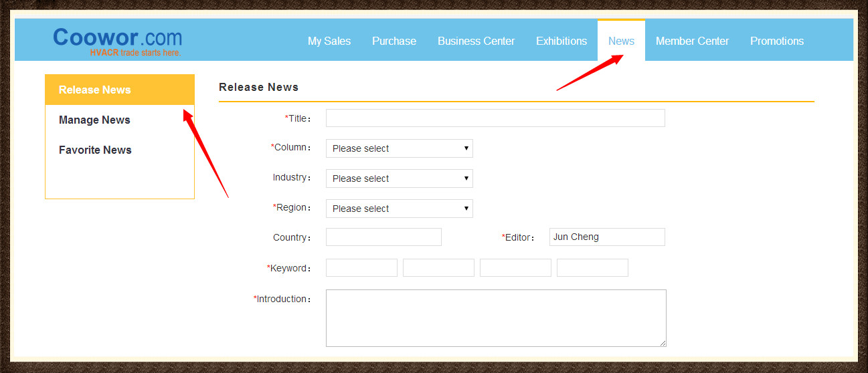Image resolution: width=868 pixels, height=373 pixels.
Task: Expand the Region dropdown
Action: pos(399,209)
